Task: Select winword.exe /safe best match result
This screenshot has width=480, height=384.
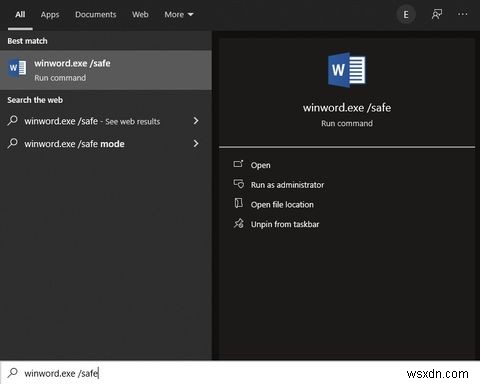Action: pyautogui.click(x=106, y=70)
